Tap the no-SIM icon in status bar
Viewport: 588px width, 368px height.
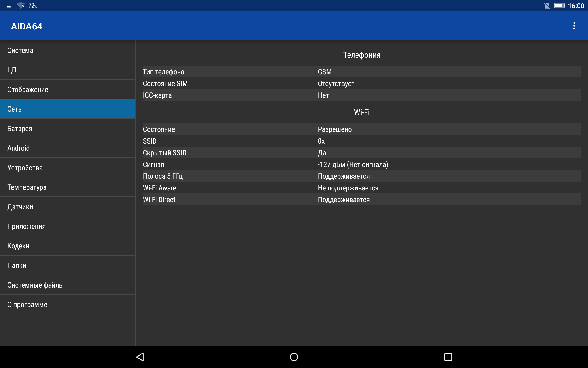pos(546,6)
